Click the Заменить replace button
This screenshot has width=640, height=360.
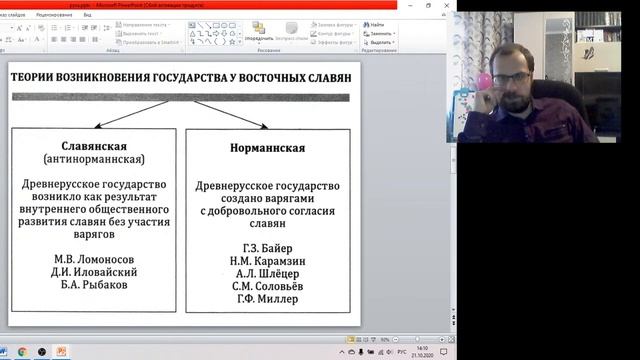click(379, 33)
